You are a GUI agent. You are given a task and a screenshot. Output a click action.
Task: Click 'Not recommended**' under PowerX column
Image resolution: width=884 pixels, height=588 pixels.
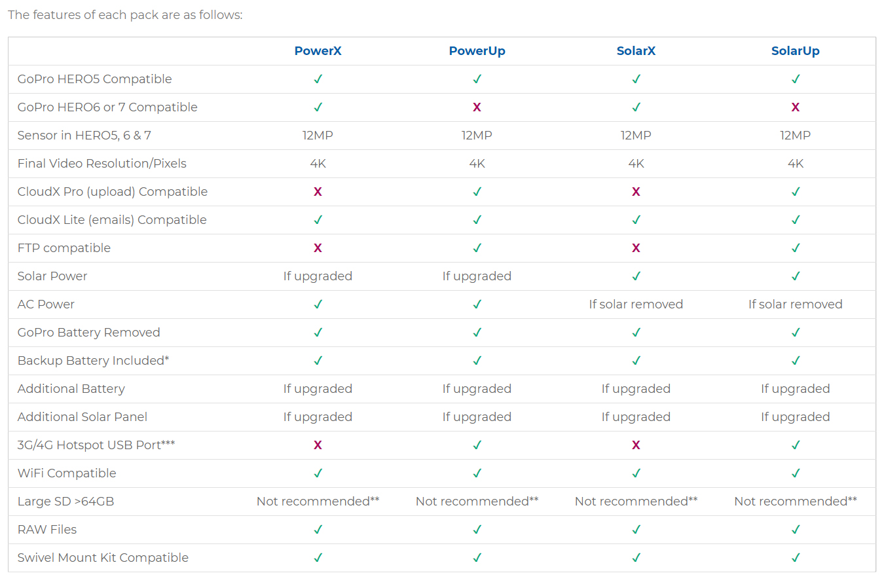click(x=318, y=502)
